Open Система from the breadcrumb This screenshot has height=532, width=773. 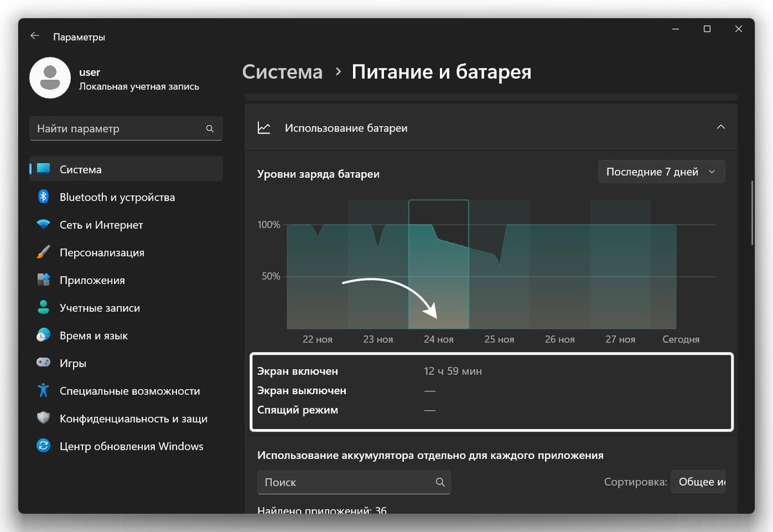(x=282, y=72)
